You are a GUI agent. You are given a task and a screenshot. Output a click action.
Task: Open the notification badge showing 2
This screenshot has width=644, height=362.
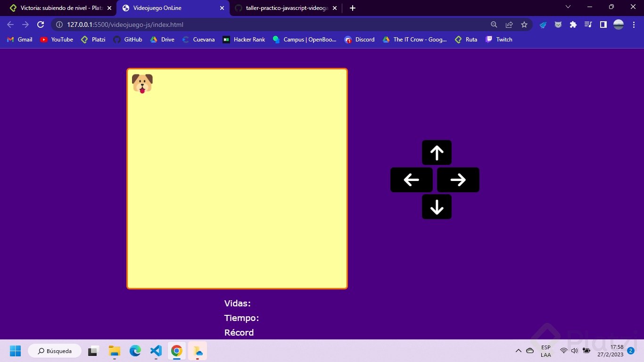[x=631, y=351]
